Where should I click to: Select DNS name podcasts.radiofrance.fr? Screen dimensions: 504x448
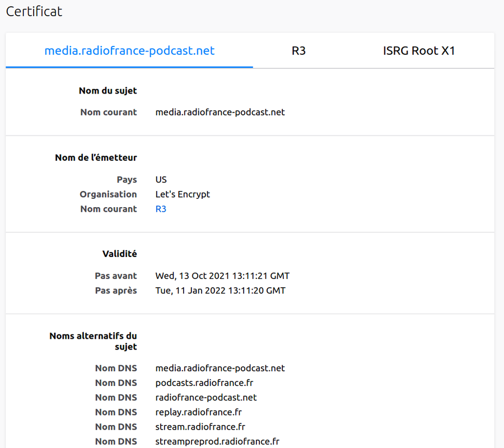click(x=204, y=383)
